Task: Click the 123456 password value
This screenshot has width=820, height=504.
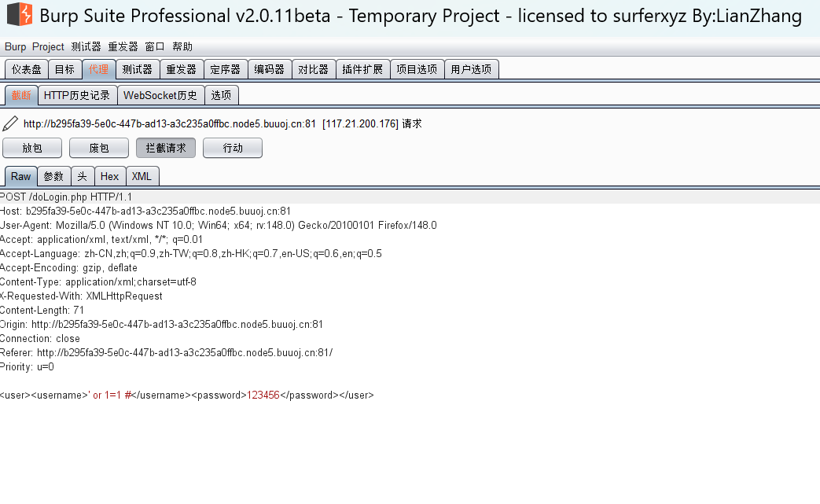Action: (x=263, y=395)
